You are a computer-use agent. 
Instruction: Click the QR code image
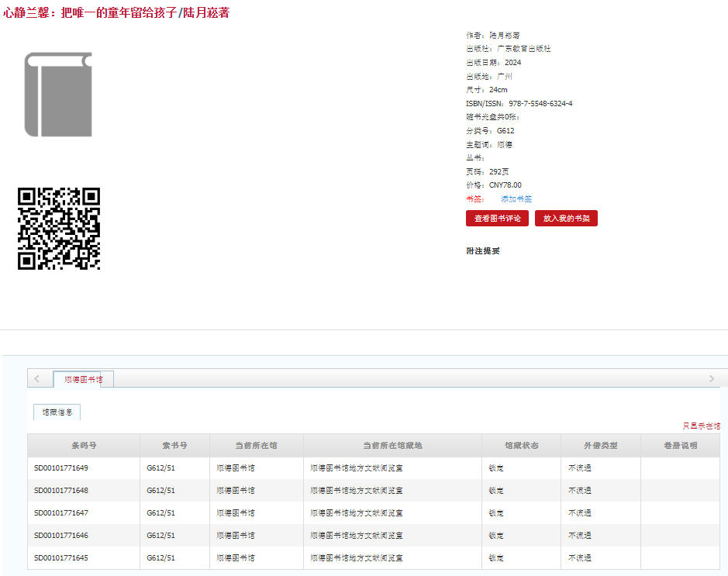pyautogui.click(x=59, y=229)
